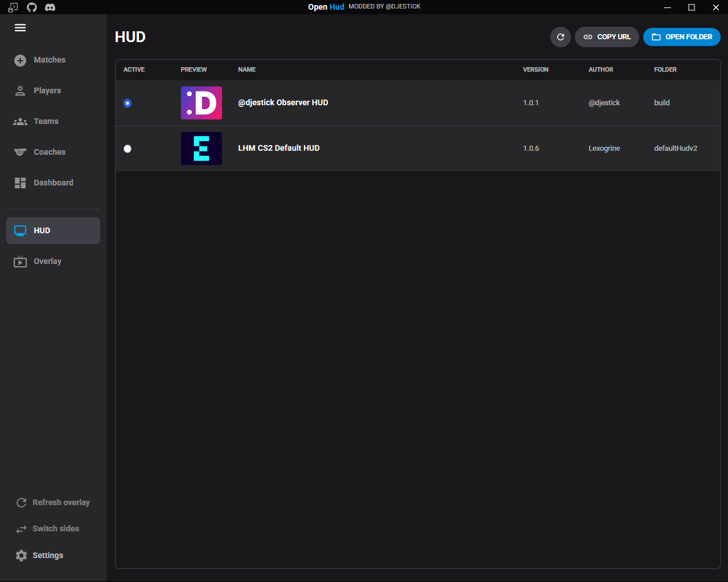
Task: Click version '1.0.6' cell
Action: [531, 148]
